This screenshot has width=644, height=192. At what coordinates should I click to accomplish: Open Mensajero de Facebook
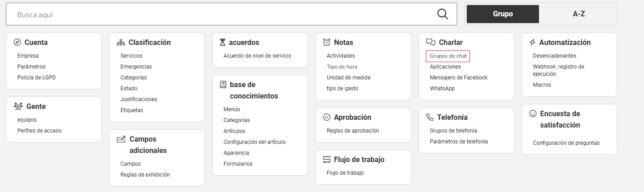pyautogui.click(x=459, y=78)
